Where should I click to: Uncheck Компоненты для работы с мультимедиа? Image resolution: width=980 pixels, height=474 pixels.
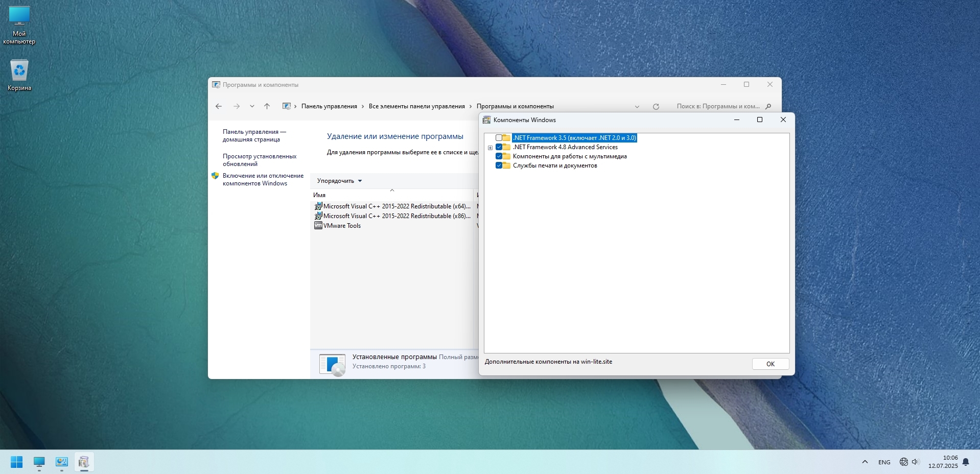499,156
